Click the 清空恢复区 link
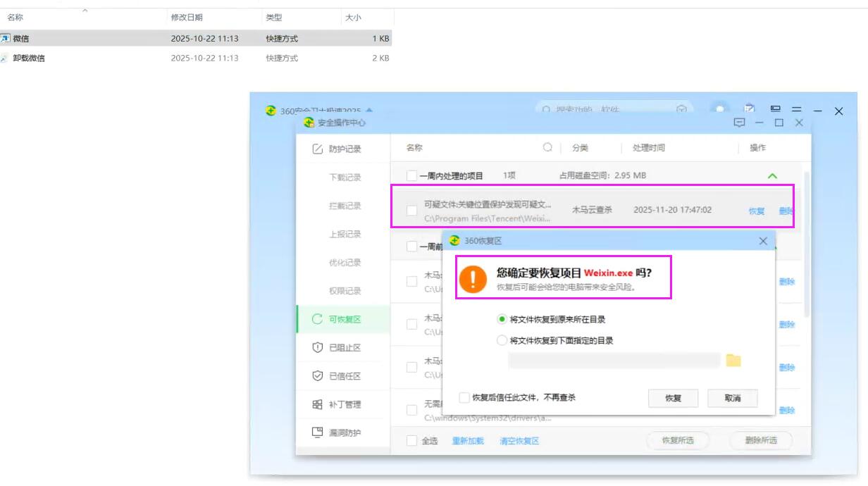Screen dimensions: 868x486 click(x=519, y=441)
